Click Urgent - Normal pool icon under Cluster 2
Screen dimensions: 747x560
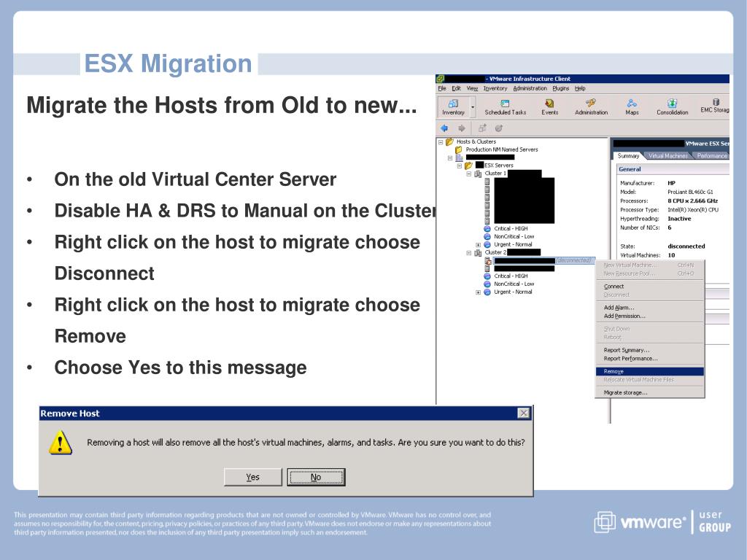point(487,292)
